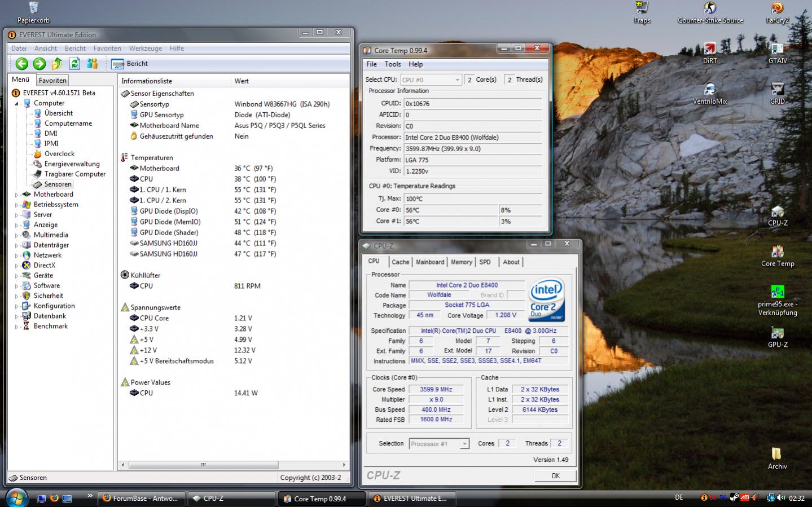This screenshot has width=812, height=507.
Task: Click the volume speaker tray icon
Action: [781, 498]
